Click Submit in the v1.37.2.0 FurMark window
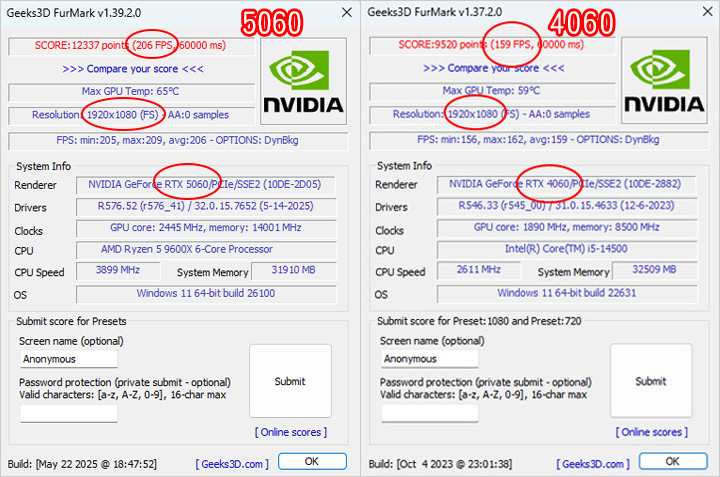The height and width of the screenshot is (477, 720). (x=651, y=381)
